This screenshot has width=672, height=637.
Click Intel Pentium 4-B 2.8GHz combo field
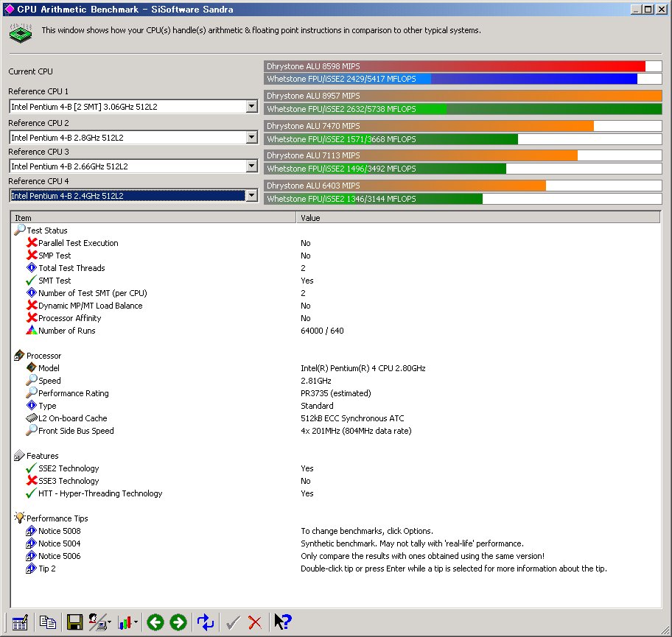[x=133, y=137]
